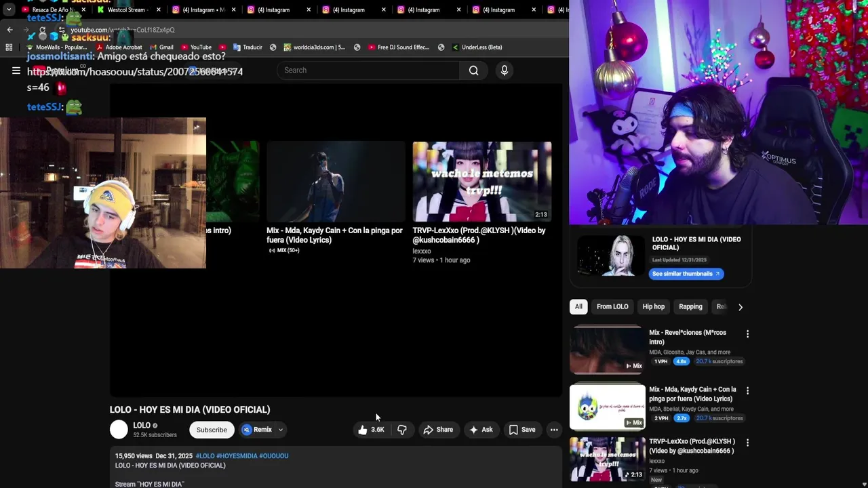The width and height of the screenshot is (868, 488).
Task: Open the YouTube hamburger guide menu
Action: point(16,70)
